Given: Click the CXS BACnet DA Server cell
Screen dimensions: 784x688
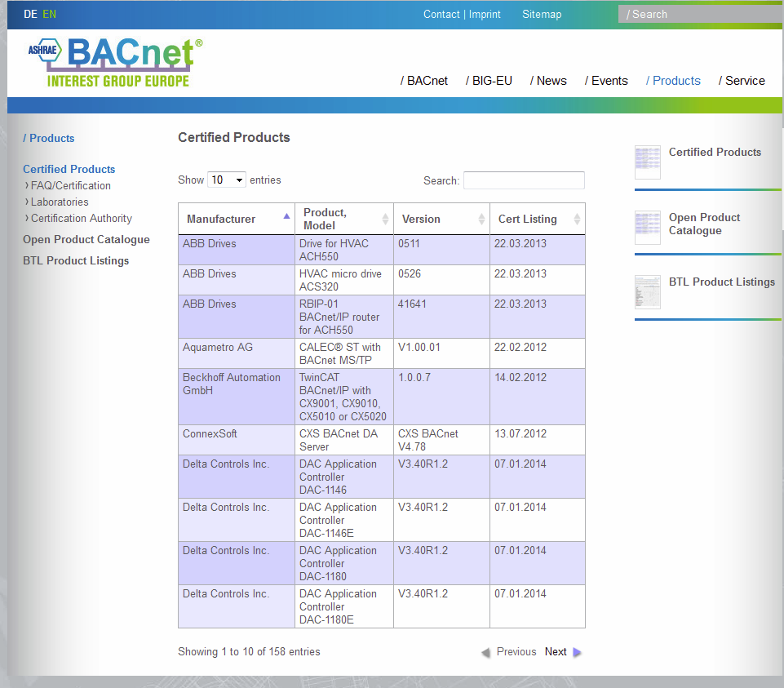Looking at the screenshot, I should click(344, 440).
